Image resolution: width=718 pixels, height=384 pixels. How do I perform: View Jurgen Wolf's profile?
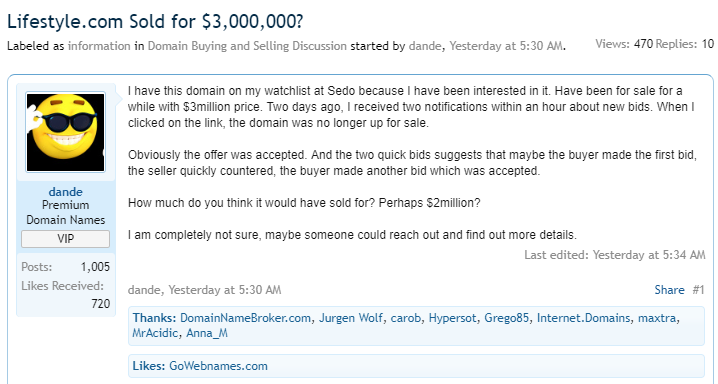(350, 318)
